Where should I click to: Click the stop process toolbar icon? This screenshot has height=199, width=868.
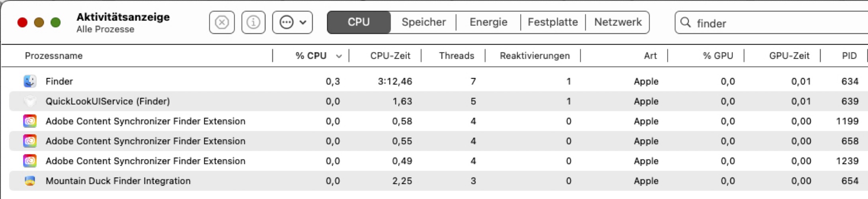221,23
